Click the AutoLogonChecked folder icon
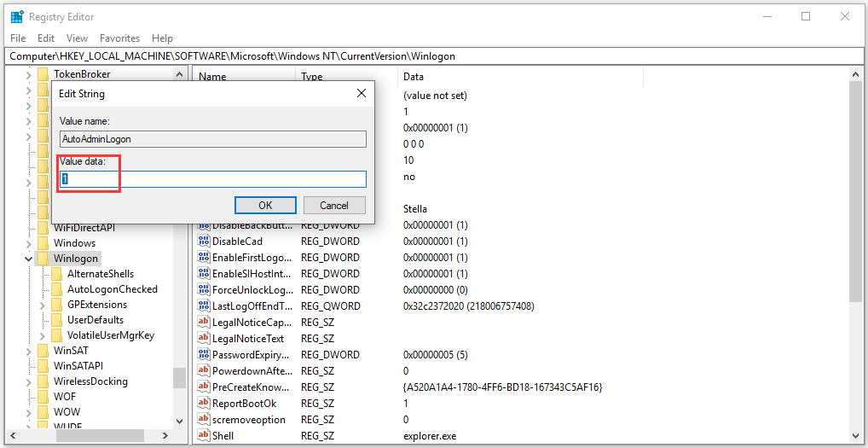The width and height of the screenshot is (868, 448). 56,289
